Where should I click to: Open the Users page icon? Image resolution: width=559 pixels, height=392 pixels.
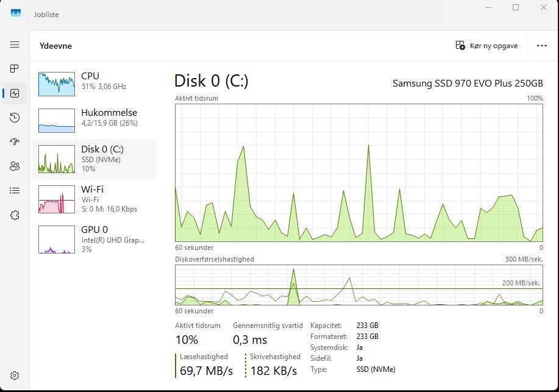coord(15,166)
